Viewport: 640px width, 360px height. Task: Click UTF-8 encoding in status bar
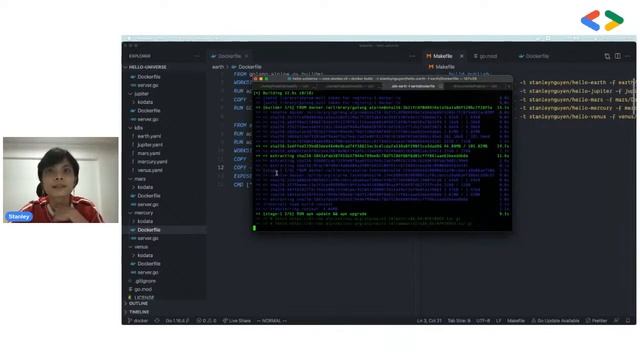click(x=483, y=321)
